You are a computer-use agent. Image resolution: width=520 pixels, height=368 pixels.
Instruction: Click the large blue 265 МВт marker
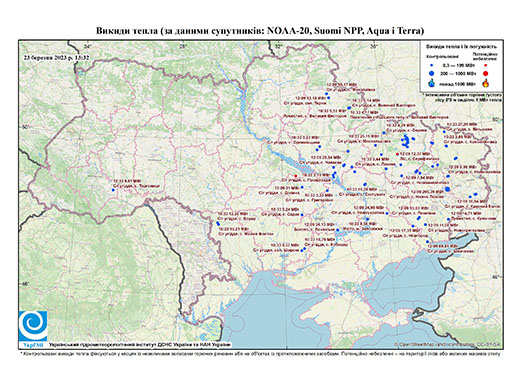(x=447, y=189)
